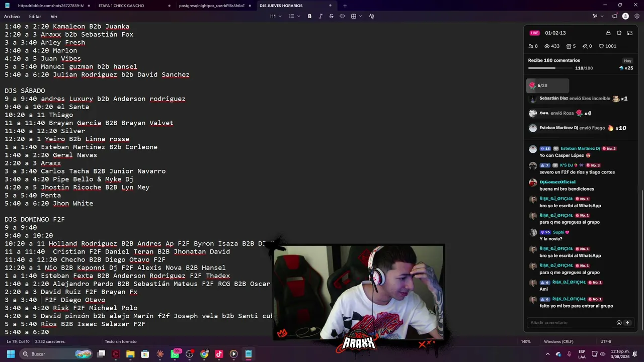Click the 'DJS SÁBADO' heading line

25,91
